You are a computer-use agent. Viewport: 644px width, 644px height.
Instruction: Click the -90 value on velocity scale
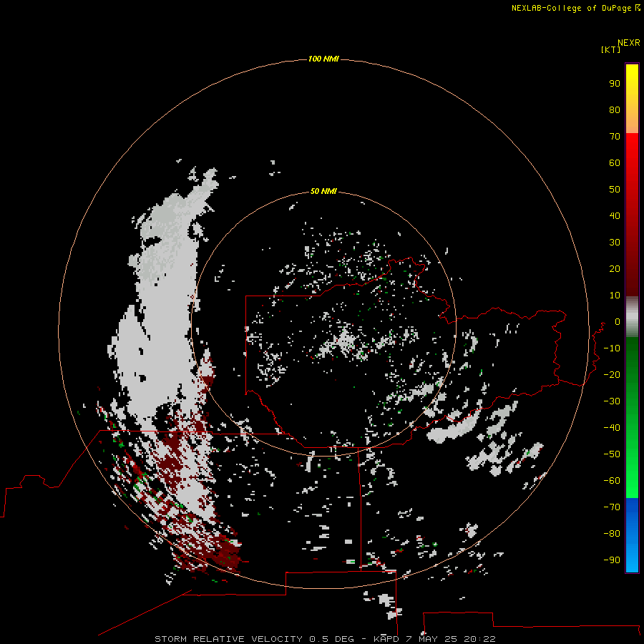point(612,560)
